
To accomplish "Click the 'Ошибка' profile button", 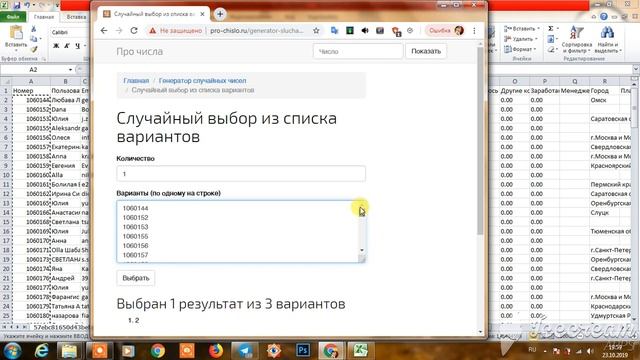I will click(445, 31).
